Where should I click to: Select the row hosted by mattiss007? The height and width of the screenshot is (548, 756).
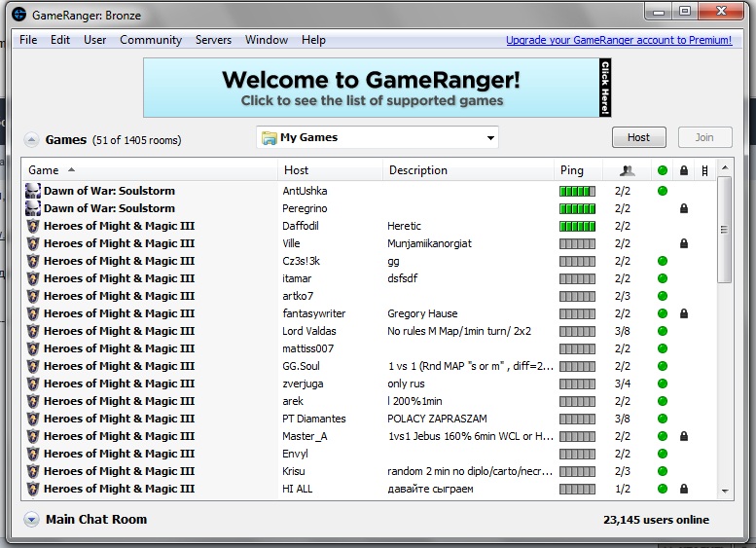(x=370, y=348)
